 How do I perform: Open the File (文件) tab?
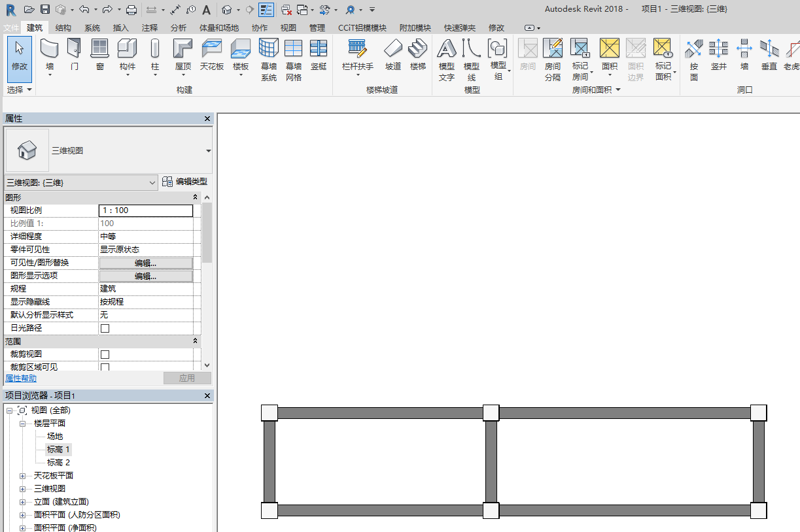[10, 28]
